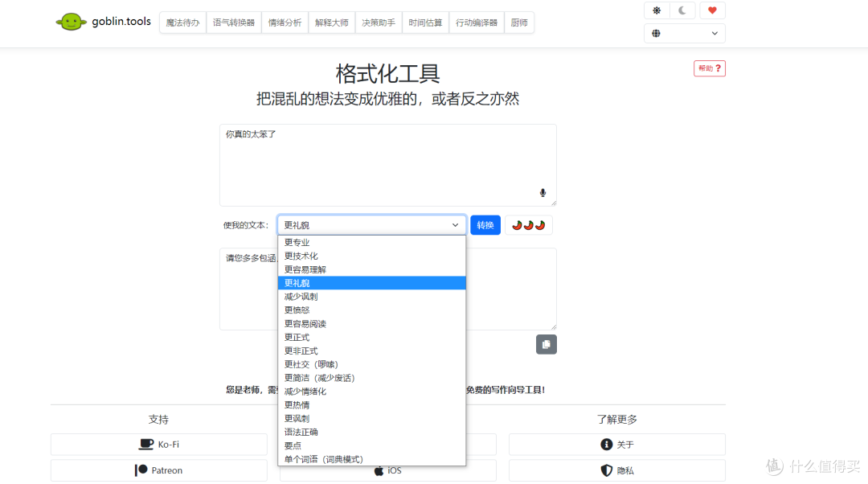Image resolution: width=868 pixels, height=484 pixels.
Task: Click the chili pepper spiciness button
Action: [x=529, y=225]
